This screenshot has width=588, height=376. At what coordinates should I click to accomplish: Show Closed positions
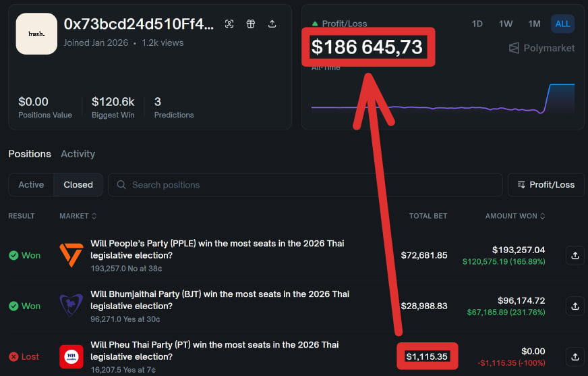click(78, 184)
